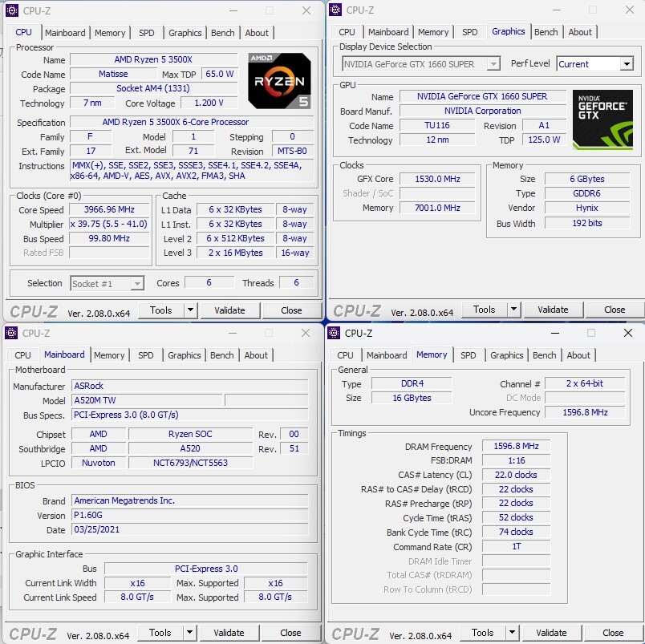
Task: Switch to Mainboard tab in CPU window
Action: coord(65,33)
